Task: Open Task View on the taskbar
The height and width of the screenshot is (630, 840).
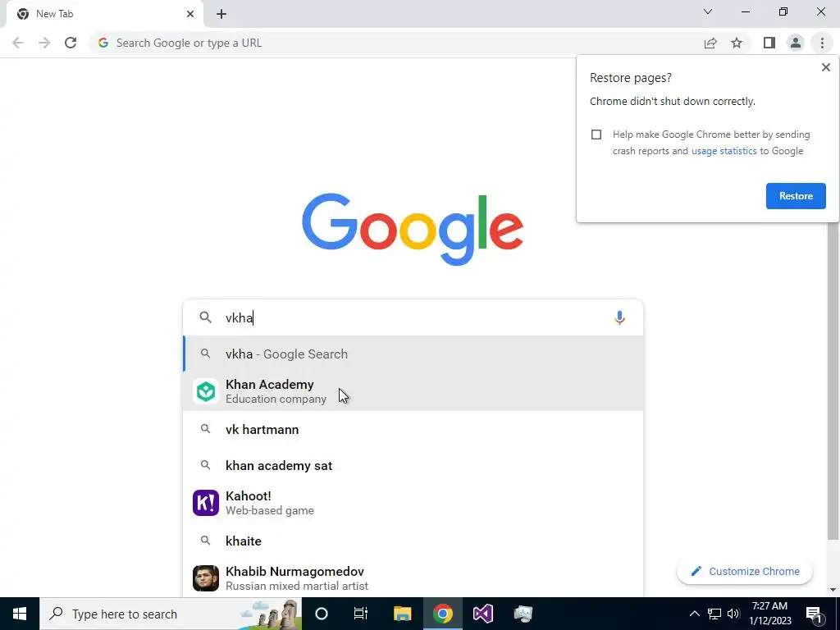Action: click(x=361, y=614)
